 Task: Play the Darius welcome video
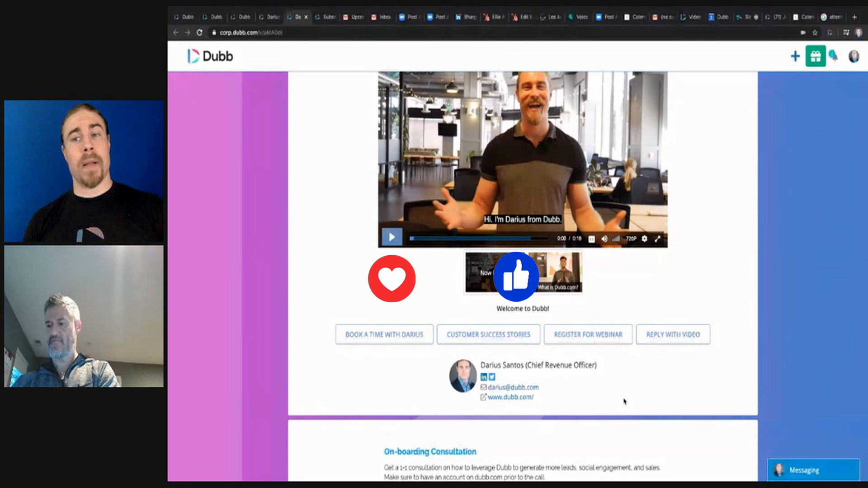(x=392, y=237)
